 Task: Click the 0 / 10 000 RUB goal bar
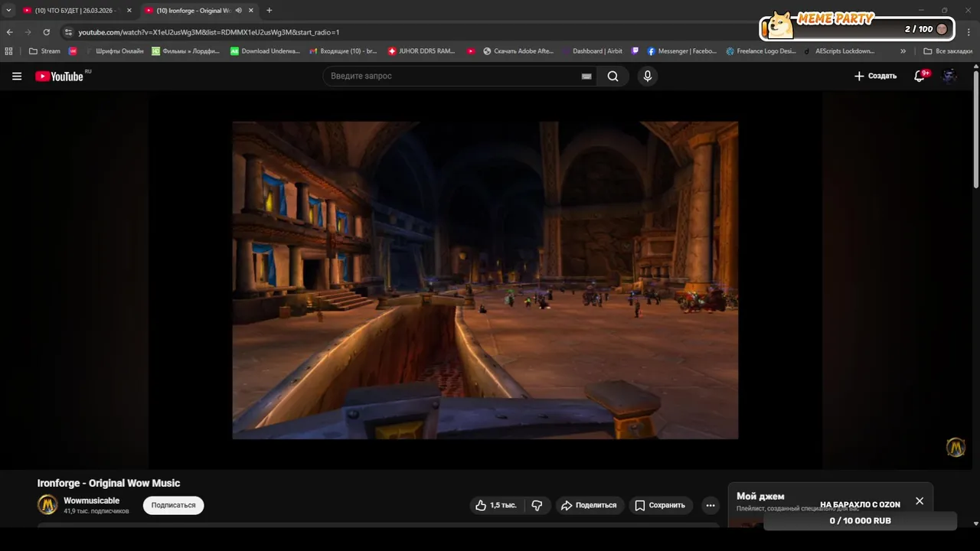[x=860, y=520]
